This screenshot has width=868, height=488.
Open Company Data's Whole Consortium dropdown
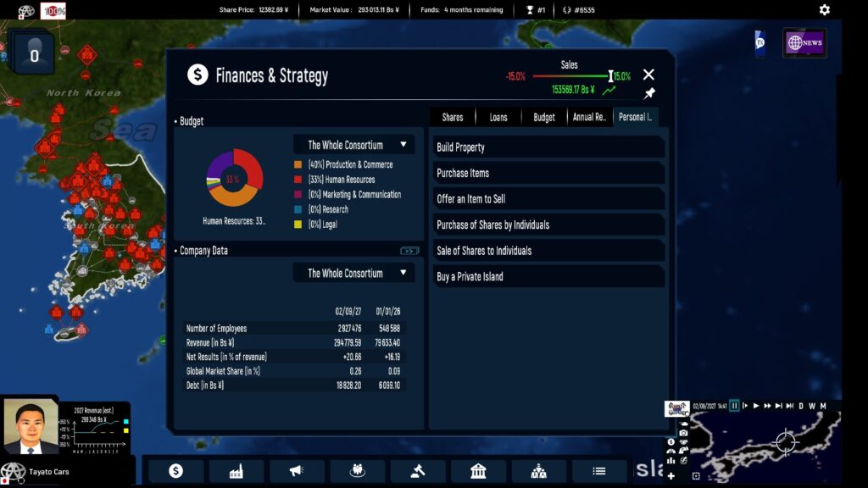pyautogui.click(x=354, y=274)
